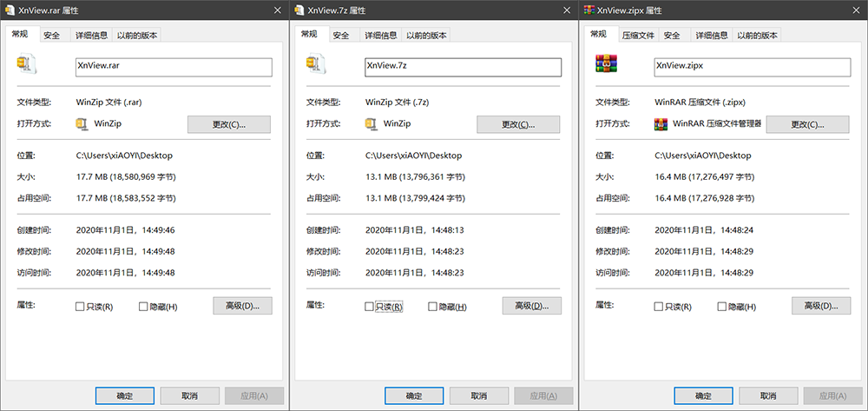Close the XnView.zipx properties window
The width and height of the screenshot is (868, 411).
coord(857,10)
